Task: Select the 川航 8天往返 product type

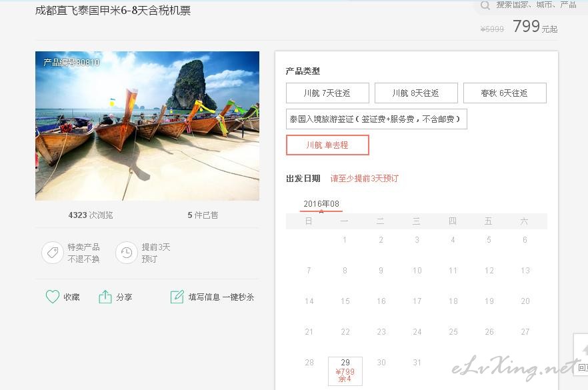Action: [416, 93]
